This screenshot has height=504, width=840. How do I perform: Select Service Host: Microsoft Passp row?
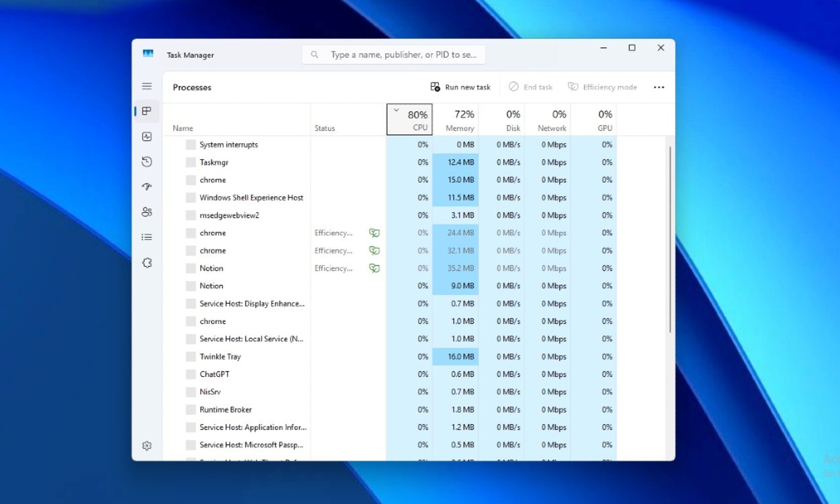pos(390,445)
